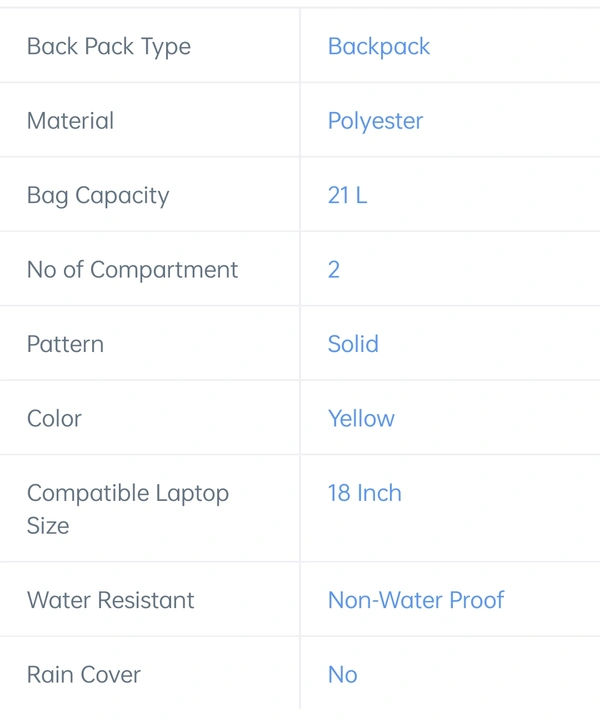Screen dimensions: 600x724
Task: Select the Rain Cover label
Action: point(84,675)
